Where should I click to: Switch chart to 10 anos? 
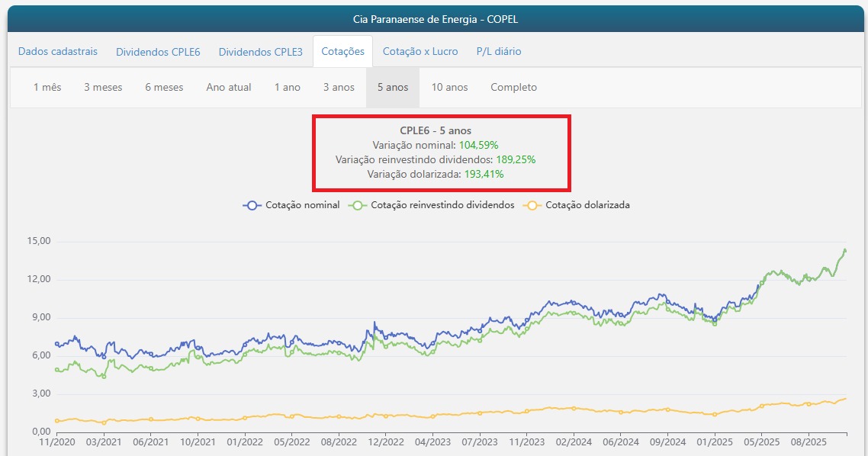[x=449, y=88]
